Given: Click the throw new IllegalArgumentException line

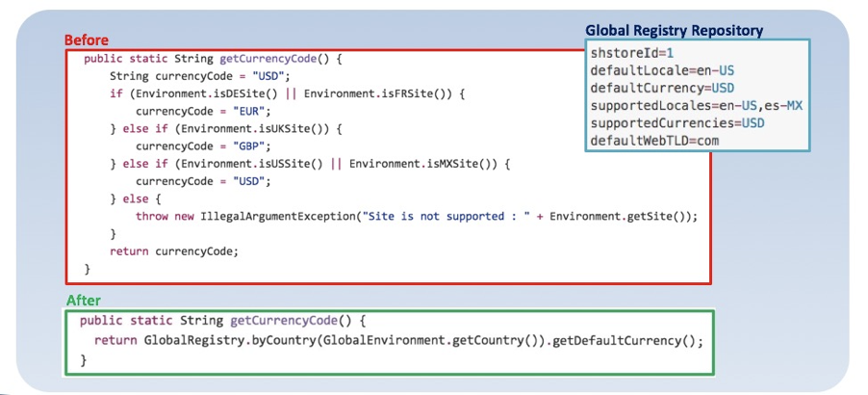Looking at the screenshot, I should tap(416, 216).
